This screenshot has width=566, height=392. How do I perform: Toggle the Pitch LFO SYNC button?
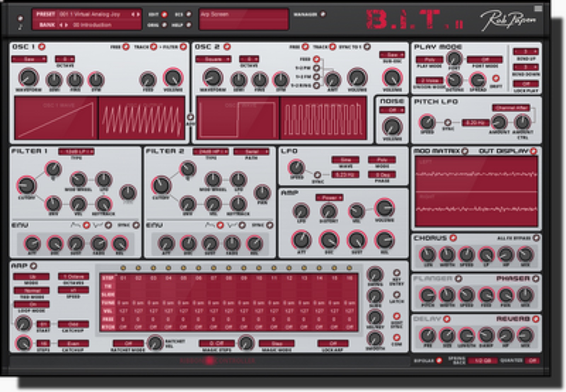(448, 122)
